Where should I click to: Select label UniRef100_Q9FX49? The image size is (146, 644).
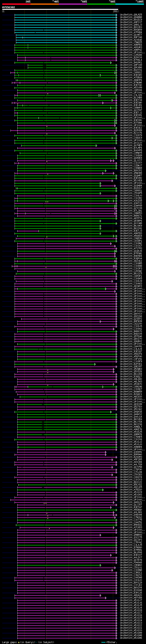(131, 65)
